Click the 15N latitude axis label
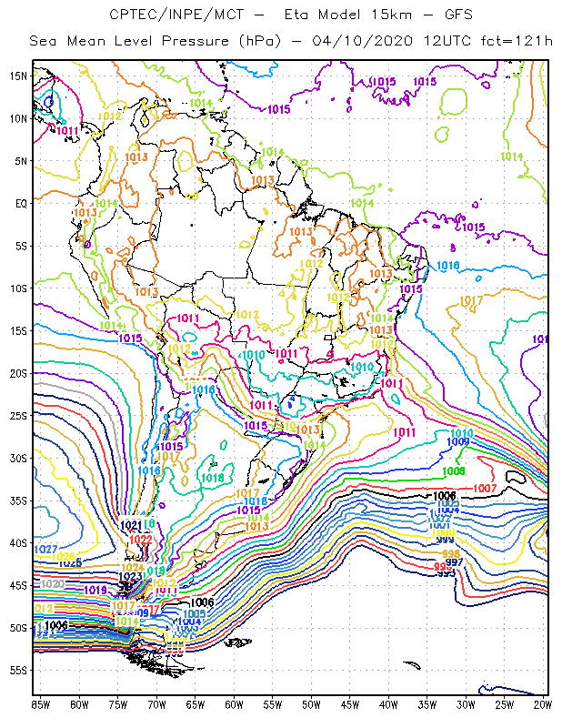The height and width of the screenshot is (728, 562). pos(18,76)
